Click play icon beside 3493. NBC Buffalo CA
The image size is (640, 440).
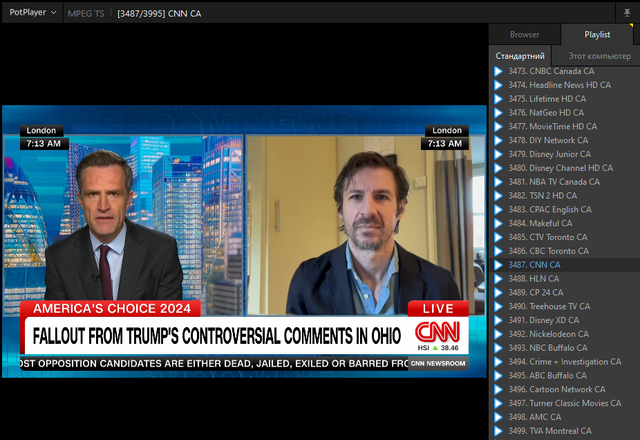tap(498, 349)
